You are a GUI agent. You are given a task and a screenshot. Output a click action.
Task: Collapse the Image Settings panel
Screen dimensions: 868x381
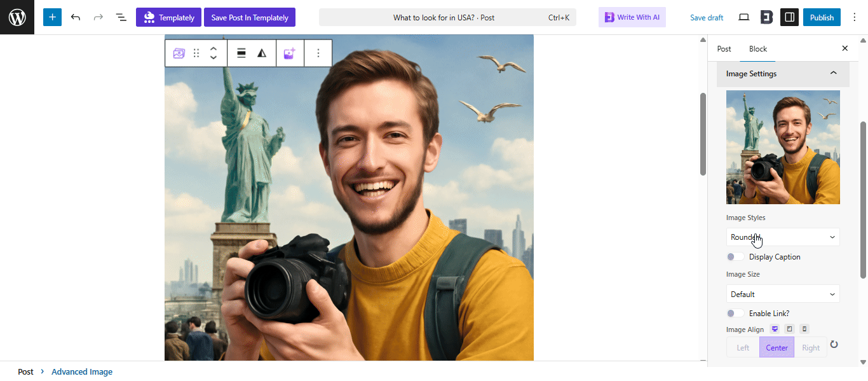783,74
